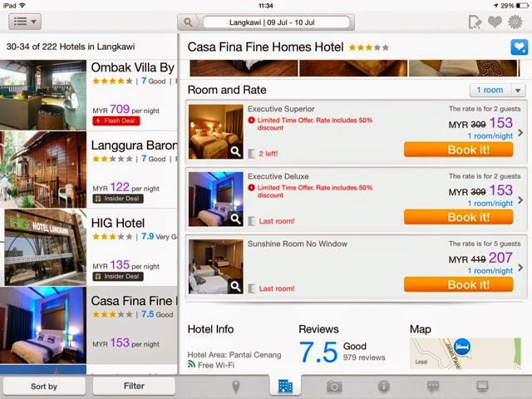Switch to the map pin tab

(x=236, y=387)
